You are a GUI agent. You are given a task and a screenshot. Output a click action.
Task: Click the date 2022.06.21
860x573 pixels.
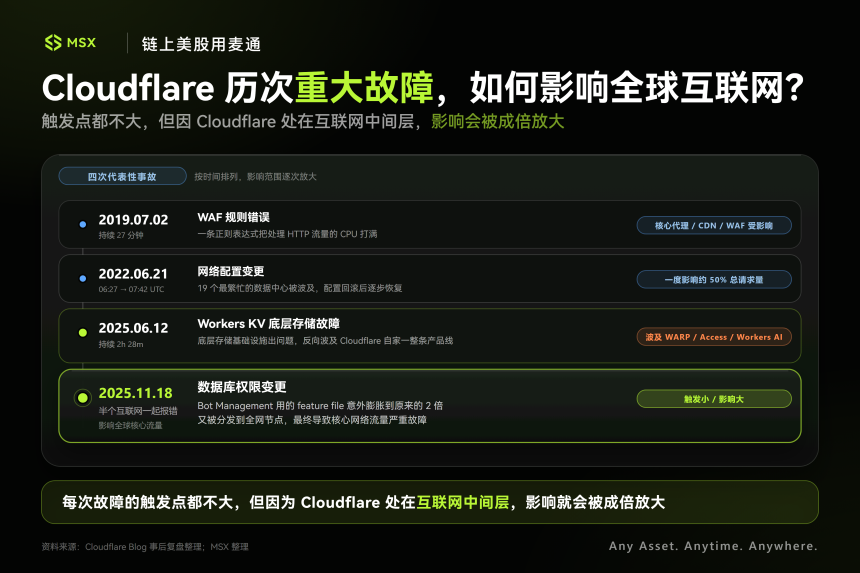[x=133, y=274]
